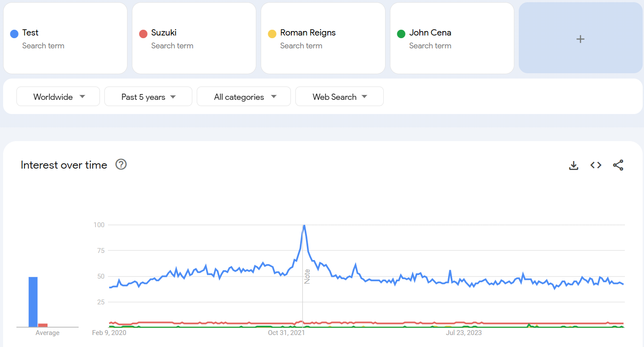644x347 pixels.
Task: Open the Interest over time help icon
Action: [x=121, y=165]
